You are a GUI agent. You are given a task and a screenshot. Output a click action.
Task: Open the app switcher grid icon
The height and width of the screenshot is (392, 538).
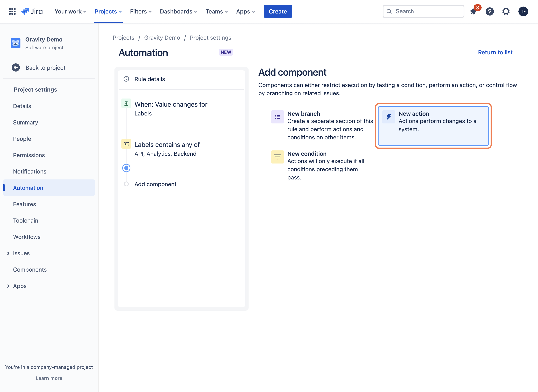pyautogui.click(x=12, y=11)
